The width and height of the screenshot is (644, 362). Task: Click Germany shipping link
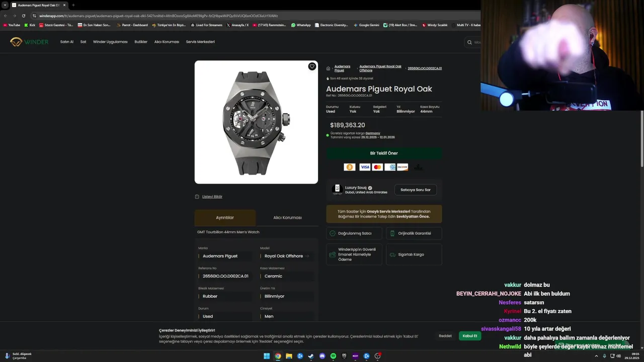click(x=373, y=133)
